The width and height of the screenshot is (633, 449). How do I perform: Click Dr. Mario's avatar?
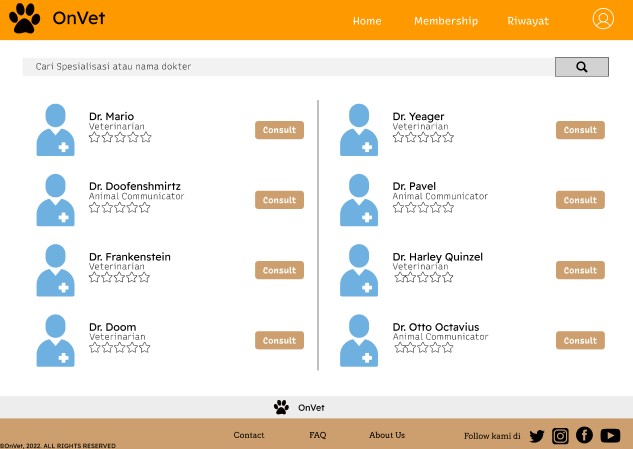click(x=55, y=130)
